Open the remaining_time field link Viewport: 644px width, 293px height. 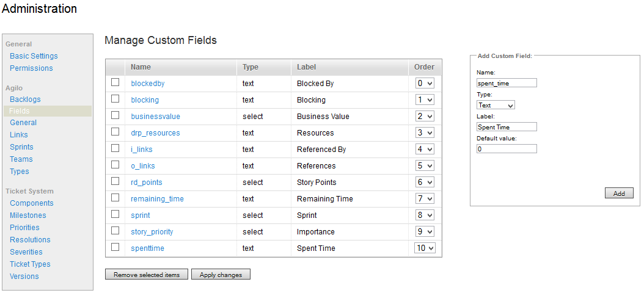[x=157, y=198]
